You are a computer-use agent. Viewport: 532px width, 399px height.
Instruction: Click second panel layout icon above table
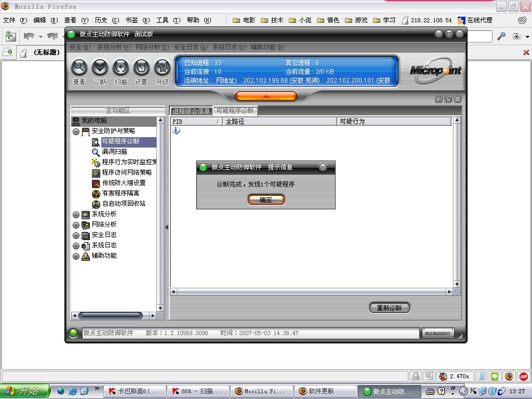point(448,99)
